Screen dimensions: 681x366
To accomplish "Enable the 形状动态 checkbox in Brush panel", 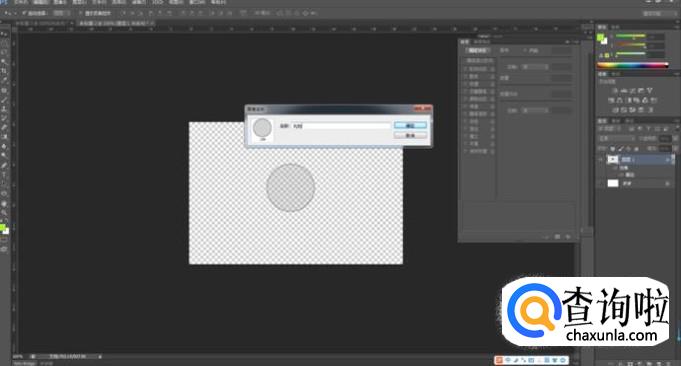I will point(465,69).
